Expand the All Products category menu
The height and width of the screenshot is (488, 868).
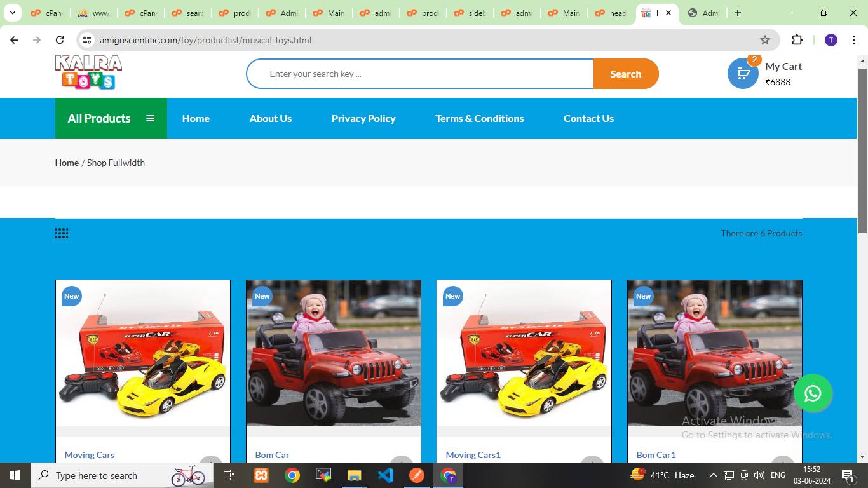point(111,118)
